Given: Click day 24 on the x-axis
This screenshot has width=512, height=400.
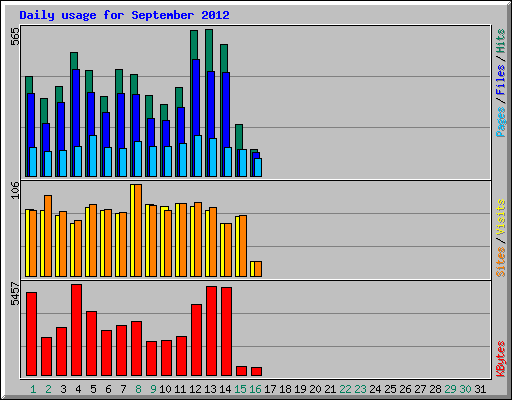Looking at the screenshot, I should click(375, 389).
